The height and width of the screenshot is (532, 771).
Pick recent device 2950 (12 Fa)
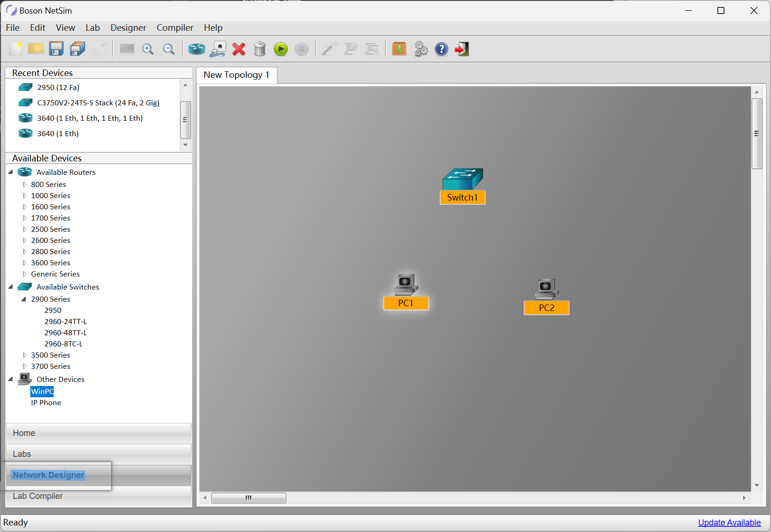[x=58, y=87]
